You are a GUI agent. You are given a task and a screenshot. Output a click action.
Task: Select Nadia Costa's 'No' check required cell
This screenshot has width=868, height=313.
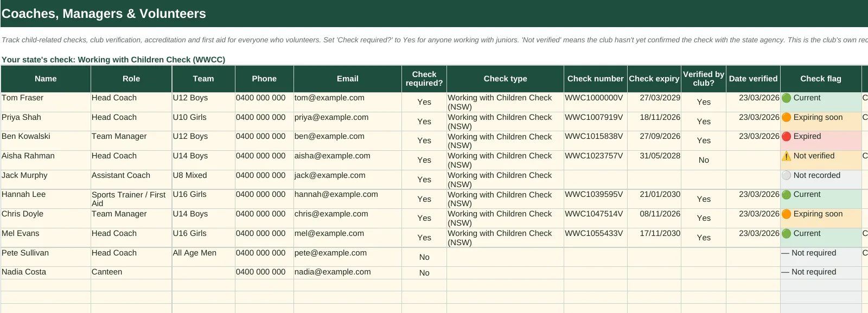(424, 273)
